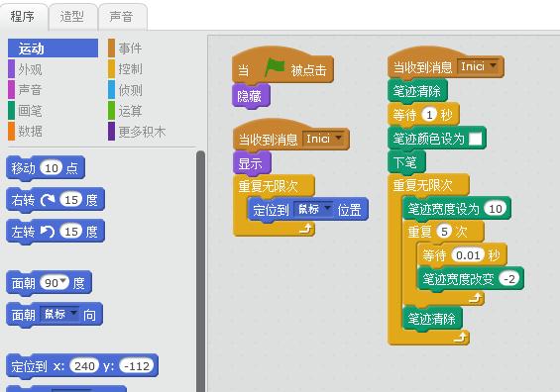Image resolution: width=560 pixels, height=392 pixels.
Task: Click the white color swatch in 笔迹颜色设为
Action: click(475, 139)
